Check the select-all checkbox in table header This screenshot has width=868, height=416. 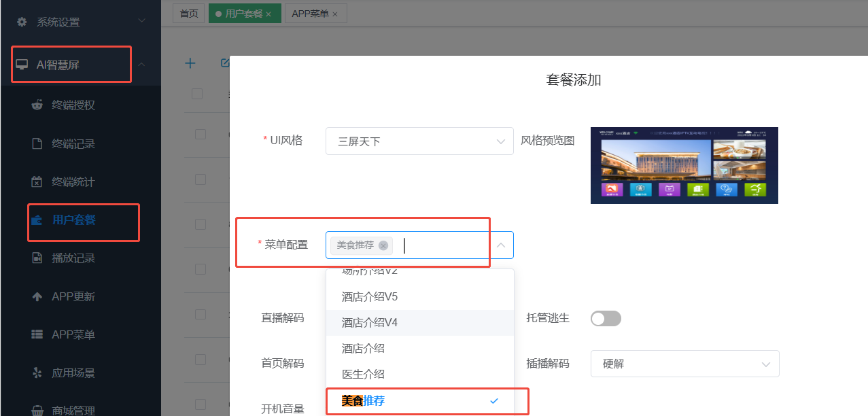pyautogui.click(x=197, y=94)
